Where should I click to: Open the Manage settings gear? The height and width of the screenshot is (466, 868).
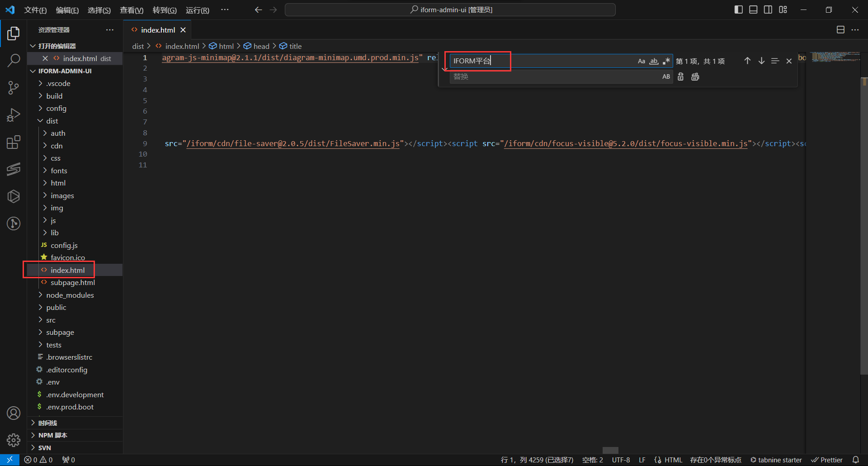pos(14,440)
